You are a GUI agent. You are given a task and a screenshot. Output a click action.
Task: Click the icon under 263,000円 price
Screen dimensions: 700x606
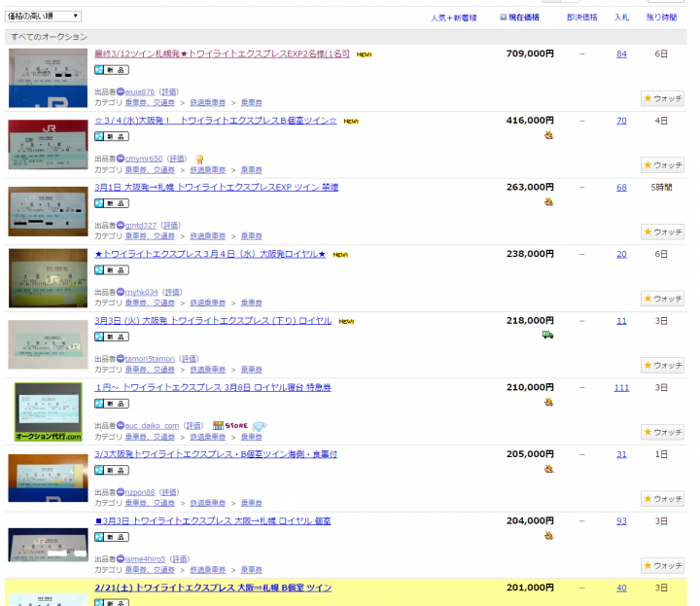(x=548, y=202)
